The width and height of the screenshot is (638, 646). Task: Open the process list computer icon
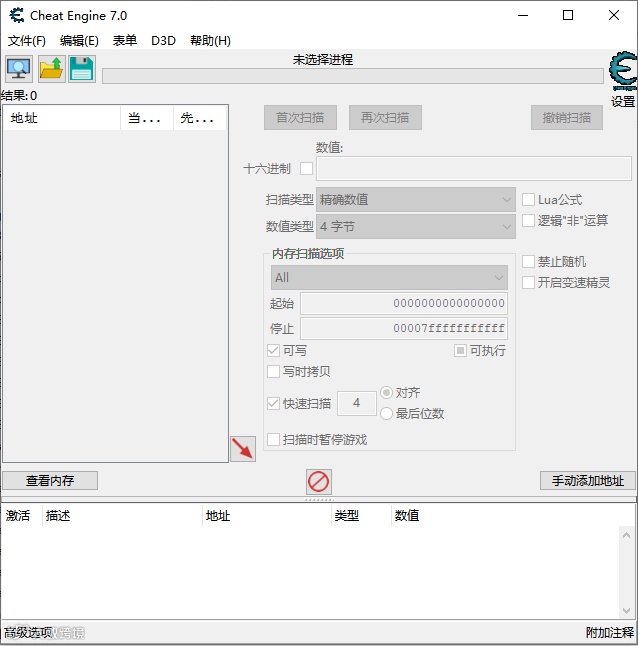tap(19, 69)
